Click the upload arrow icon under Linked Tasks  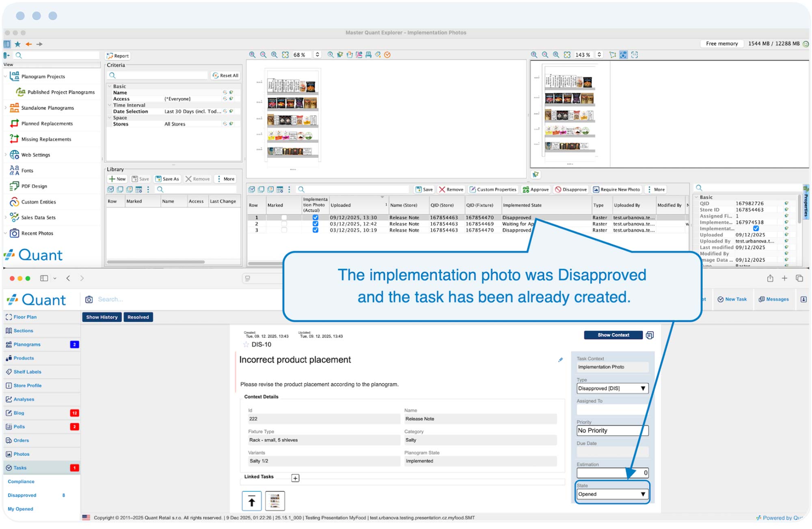coord(252,501)
